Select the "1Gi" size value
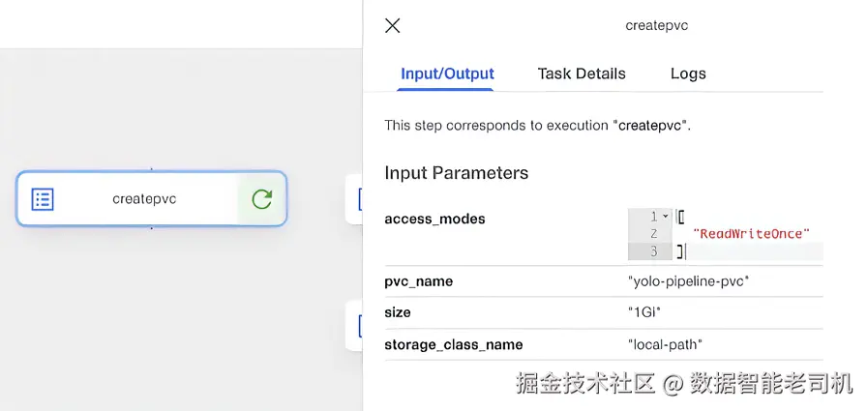 pos(644,312)
